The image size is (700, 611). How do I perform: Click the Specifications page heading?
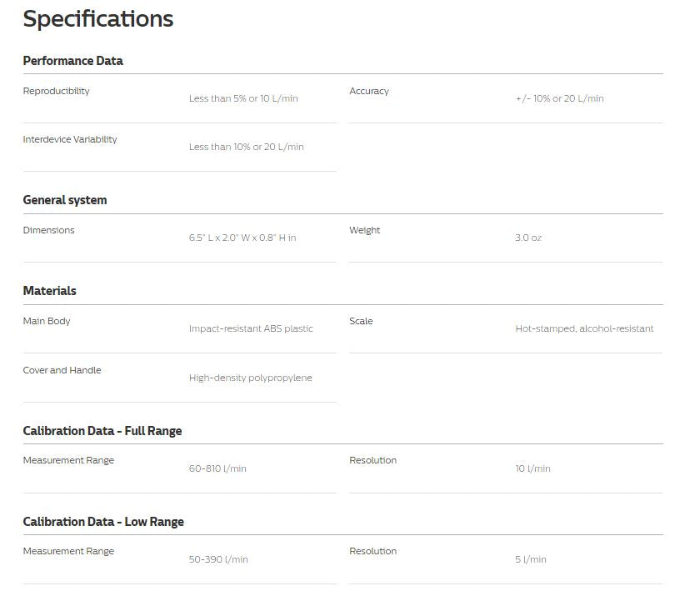coord(98,19)
